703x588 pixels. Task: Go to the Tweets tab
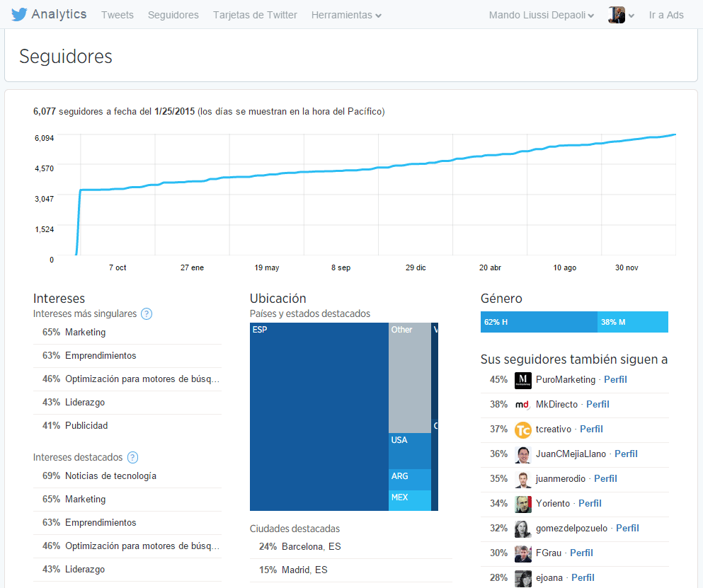(x=118, y=15)
